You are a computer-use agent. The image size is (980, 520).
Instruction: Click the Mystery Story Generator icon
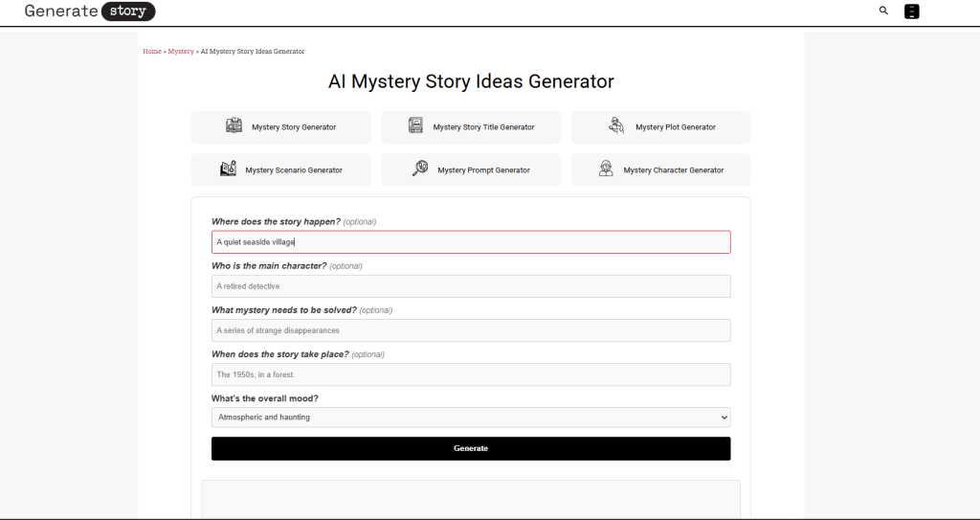[234, 126]
